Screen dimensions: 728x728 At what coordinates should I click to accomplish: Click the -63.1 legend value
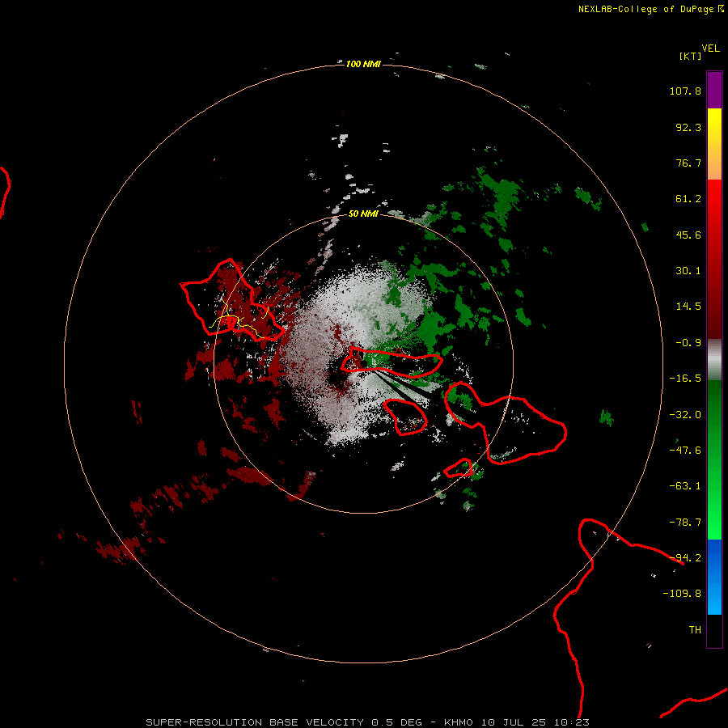tap(685, 486)
